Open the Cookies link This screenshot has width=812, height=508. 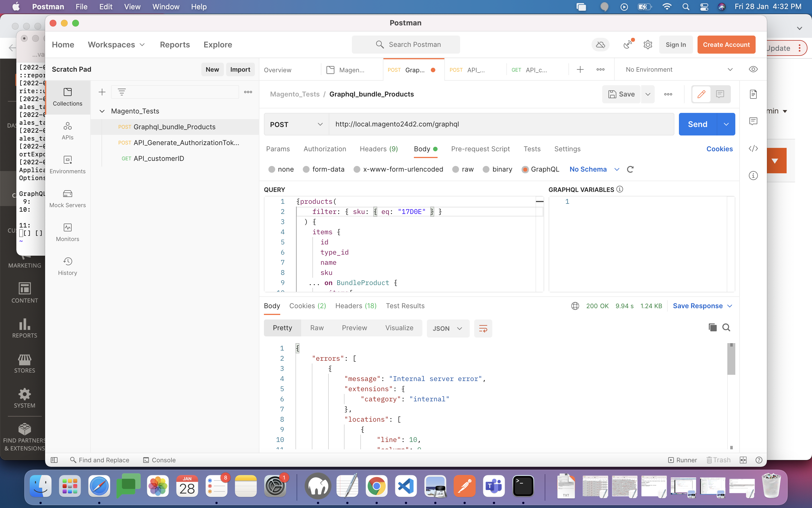coord(720,149)
